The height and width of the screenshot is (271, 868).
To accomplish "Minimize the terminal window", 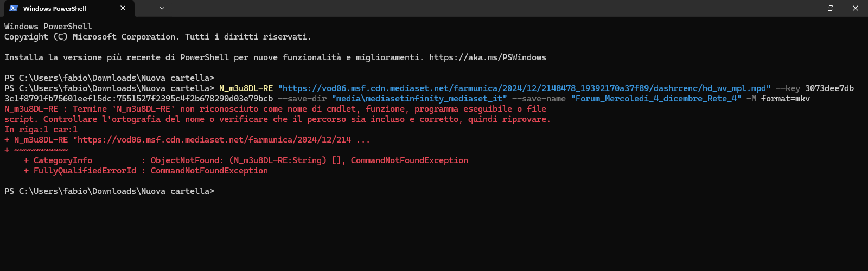I will [805, 8].
